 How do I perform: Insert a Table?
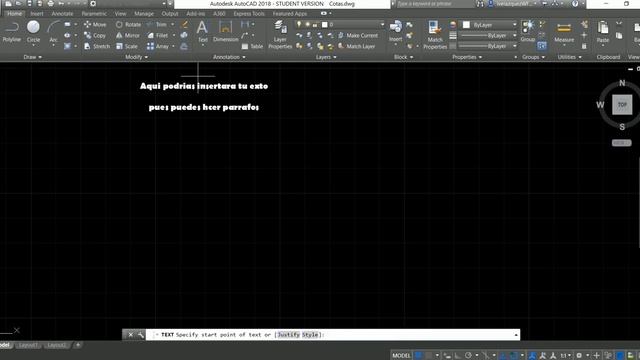click(252, 46)
